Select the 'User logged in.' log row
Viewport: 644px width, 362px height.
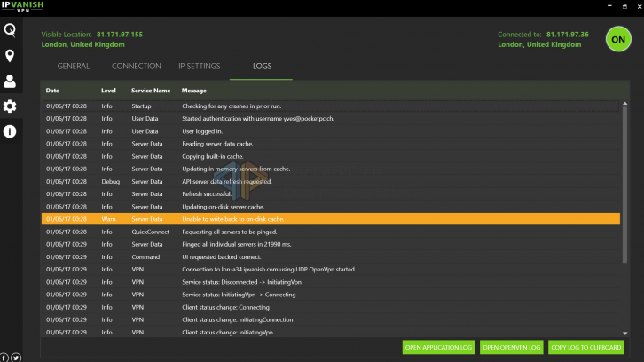click(330, 130)
